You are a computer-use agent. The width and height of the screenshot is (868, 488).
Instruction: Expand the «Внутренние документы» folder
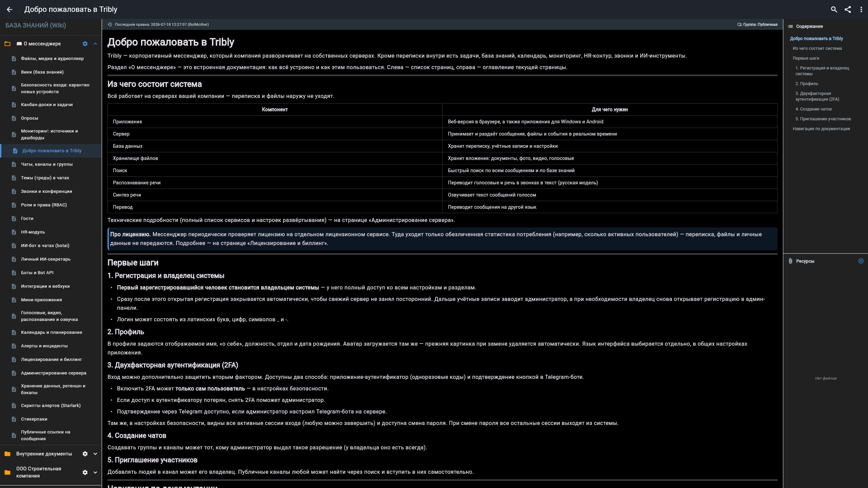click(95, 454)
